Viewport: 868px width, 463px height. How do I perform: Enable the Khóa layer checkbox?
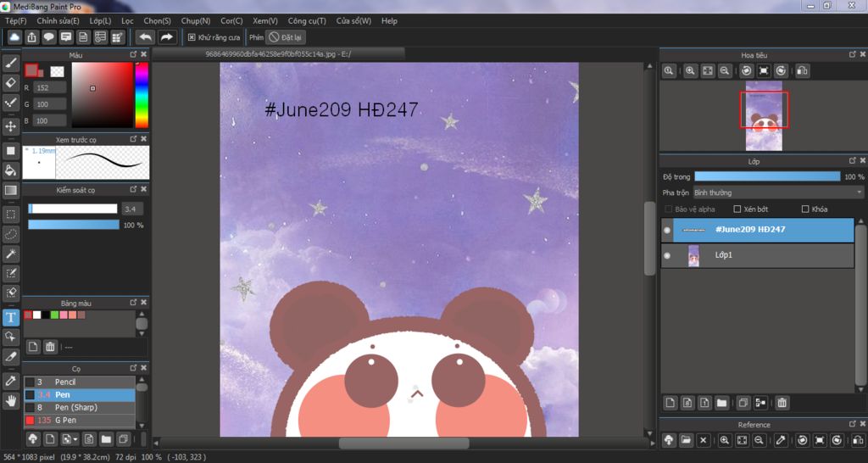point(805,209)
